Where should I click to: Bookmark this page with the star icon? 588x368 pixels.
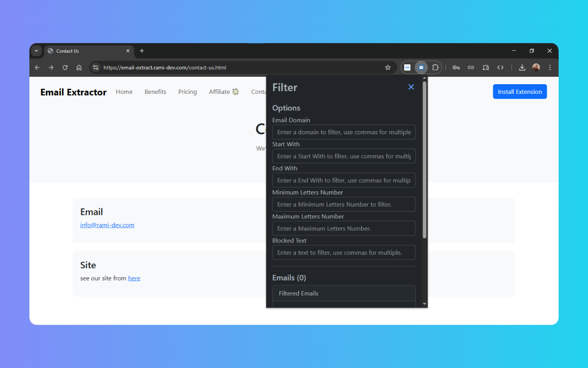click(x=388, y=68)
